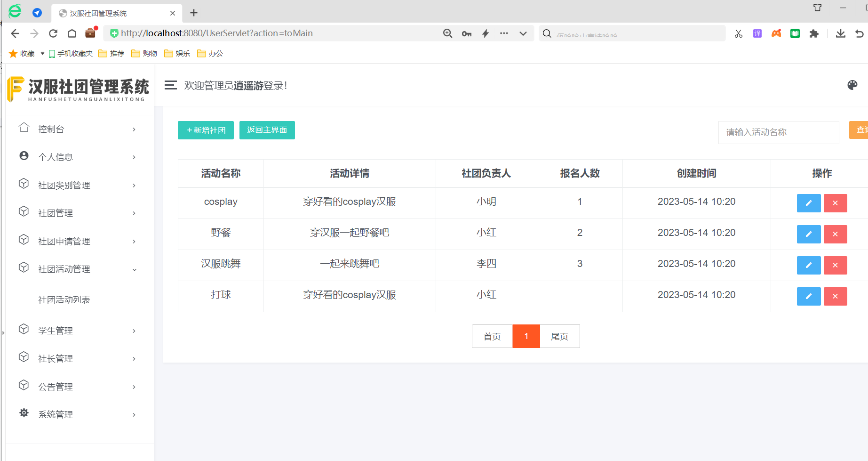Viewport: 868px width, 461px height.
Task: Click the 返回主界面 button
Action: pos(267,130)
